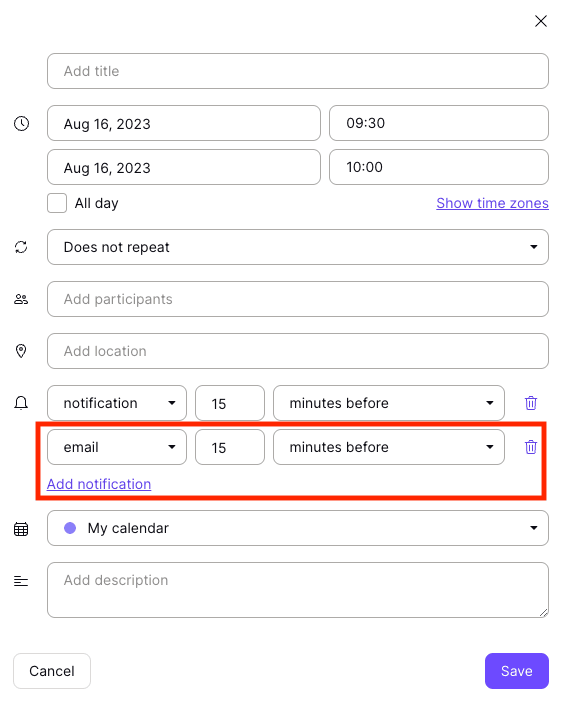Click the end date Aug 16, 2023 field
The image size is (576, 706).
click(184, 167)
